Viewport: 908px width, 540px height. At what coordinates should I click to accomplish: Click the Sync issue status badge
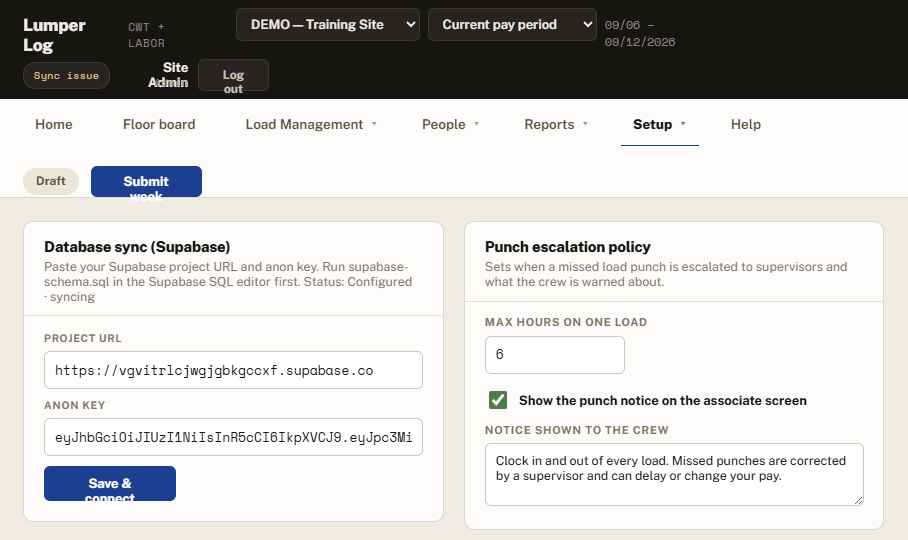pos(66,76)
